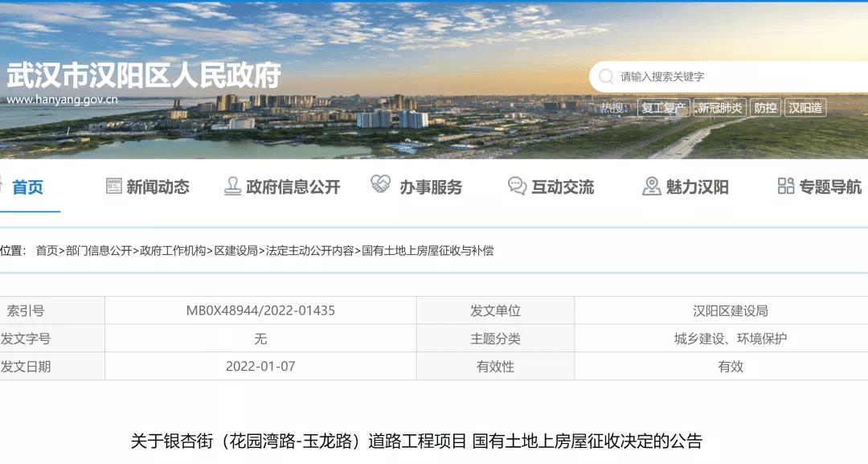Go to 政府信息公开 section
The width and height of the screenshot is (868, 464).
click(293, 187)
